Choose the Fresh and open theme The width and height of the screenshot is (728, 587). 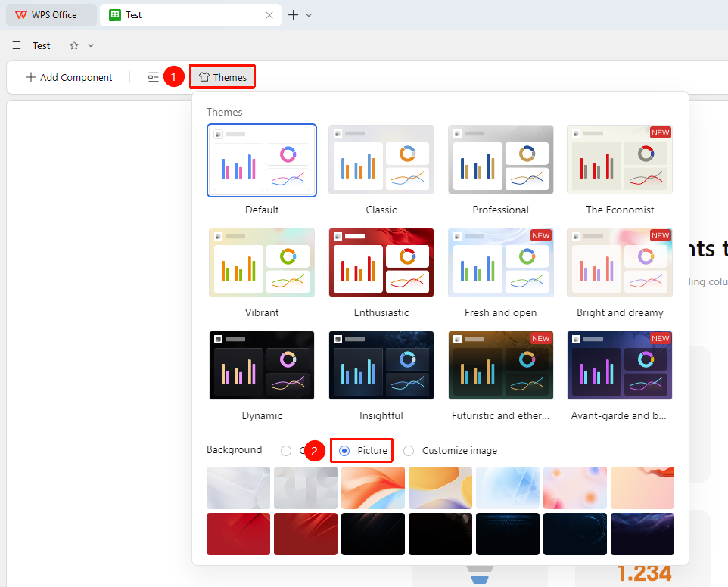pos(500,262)
